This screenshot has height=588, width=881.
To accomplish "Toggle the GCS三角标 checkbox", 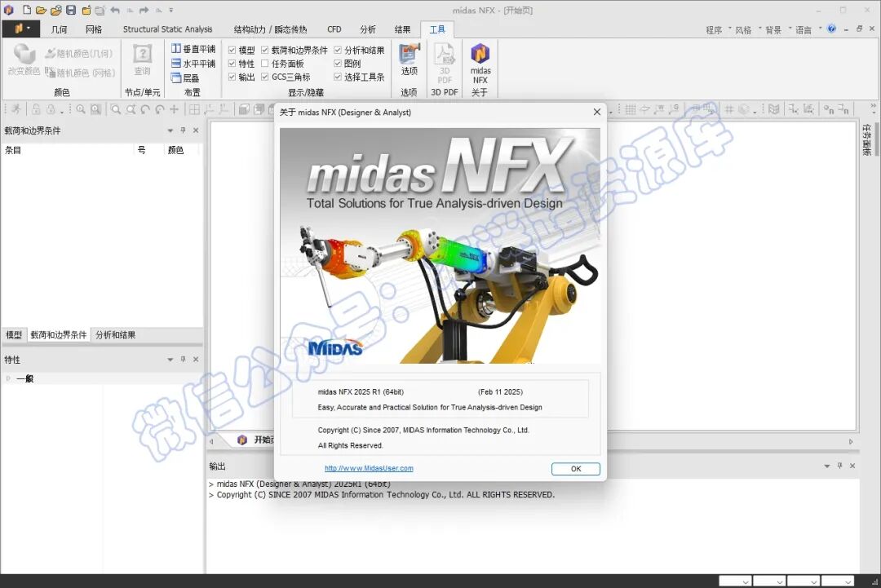I will [265, 77].
